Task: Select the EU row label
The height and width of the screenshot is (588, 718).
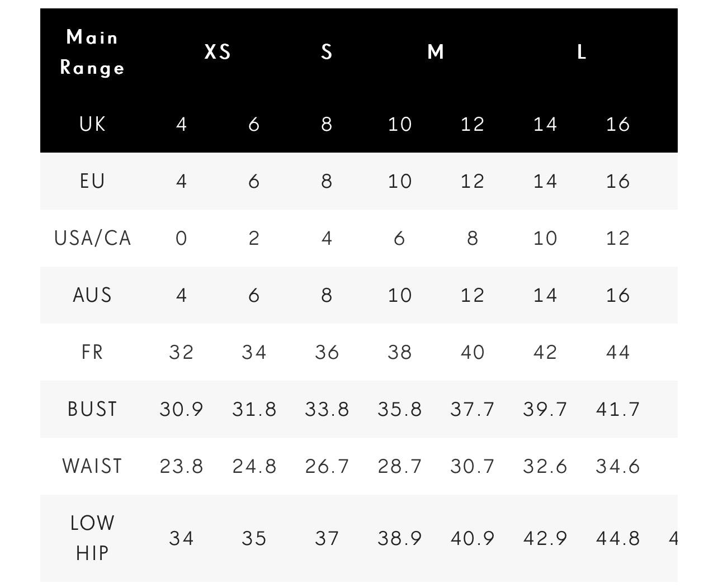Action: point(92,181)
